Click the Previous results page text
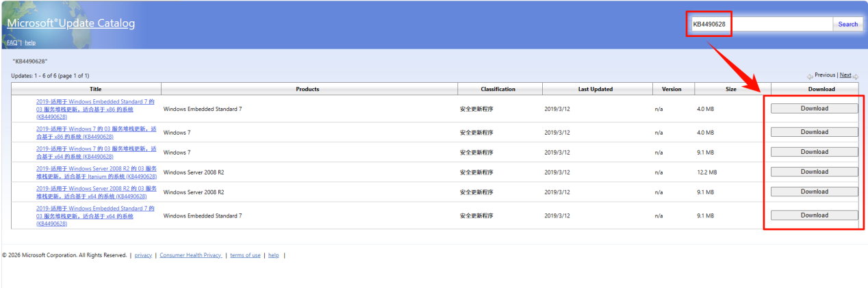The image size is (868, 288). coord(825,75)
